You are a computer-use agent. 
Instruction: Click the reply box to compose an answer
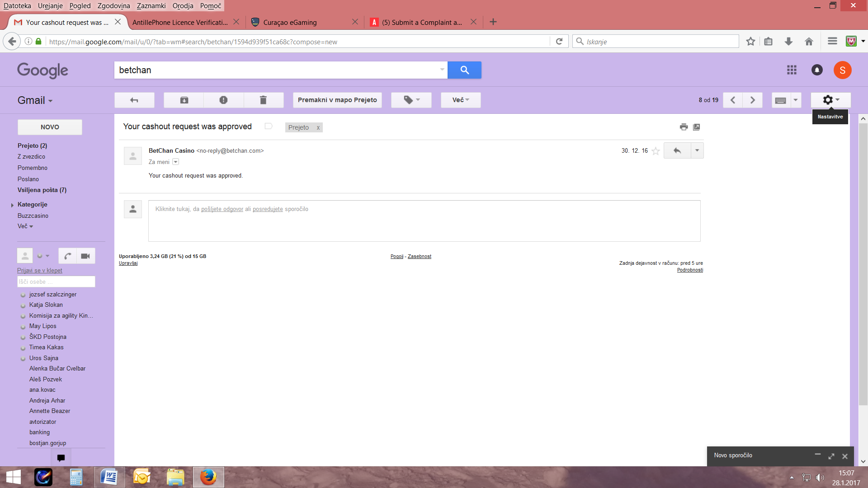[424, 221]
